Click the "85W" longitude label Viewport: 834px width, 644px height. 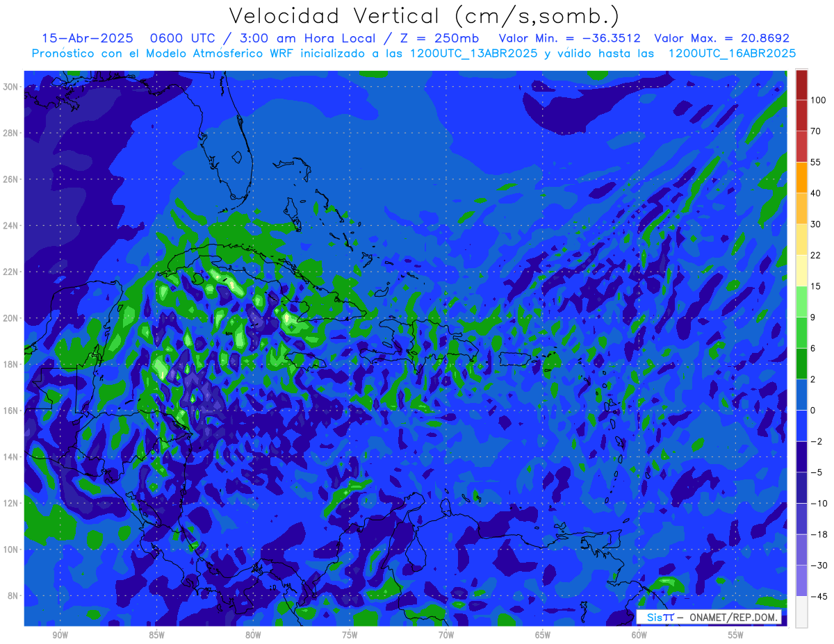156,635
